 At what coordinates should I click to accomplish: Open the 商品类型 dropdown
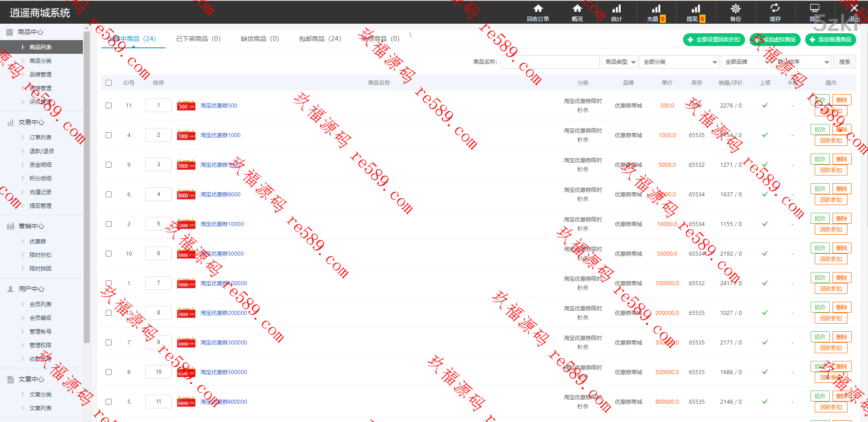[620, 62]
